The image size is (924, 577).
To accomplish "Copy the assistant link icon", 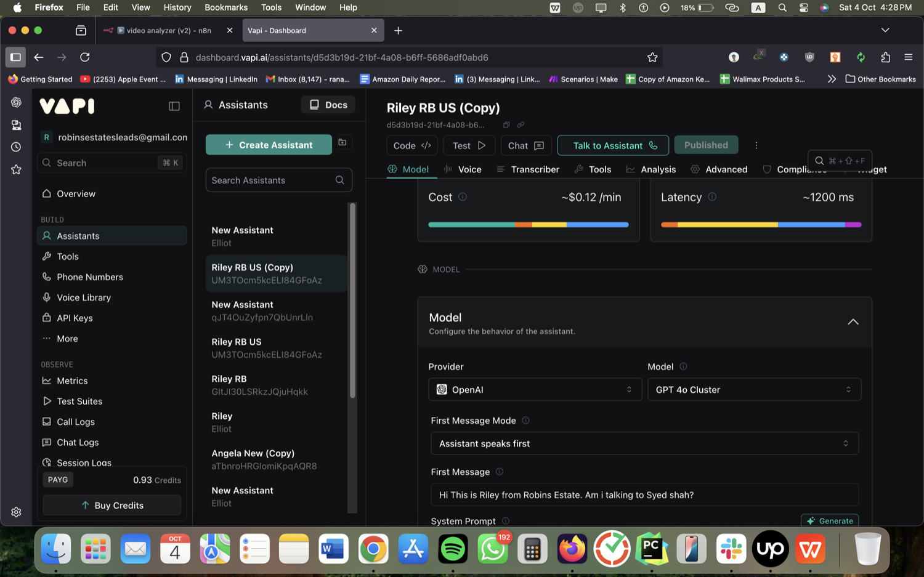I will coord(521,125).
